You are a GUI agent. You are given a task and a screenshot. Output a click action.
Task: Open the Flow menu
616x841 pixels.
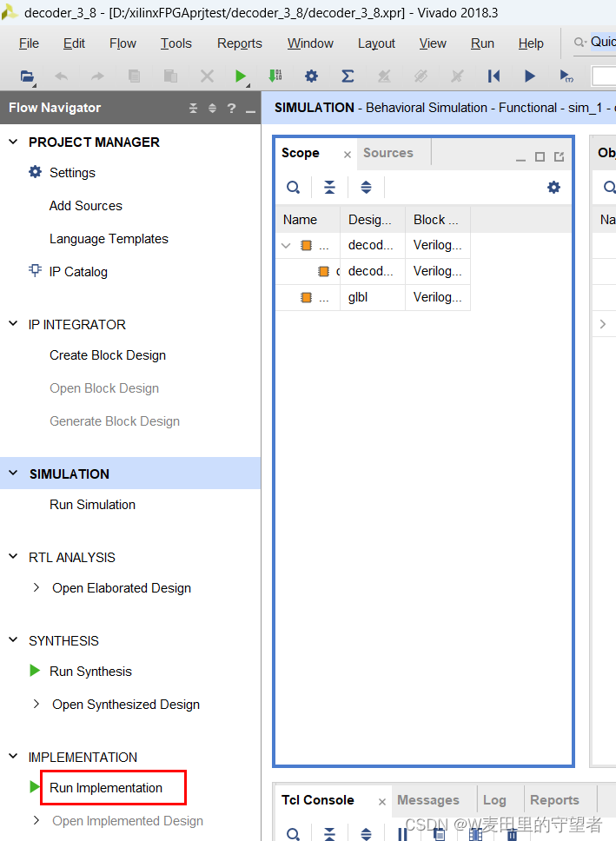(123, 43)
